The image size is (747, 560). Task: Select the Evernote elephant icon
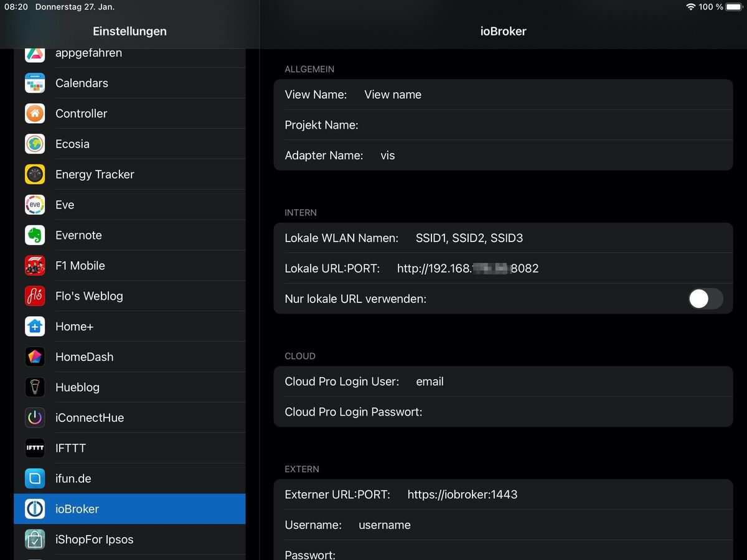pyautogui.click(x=35, y=235)
